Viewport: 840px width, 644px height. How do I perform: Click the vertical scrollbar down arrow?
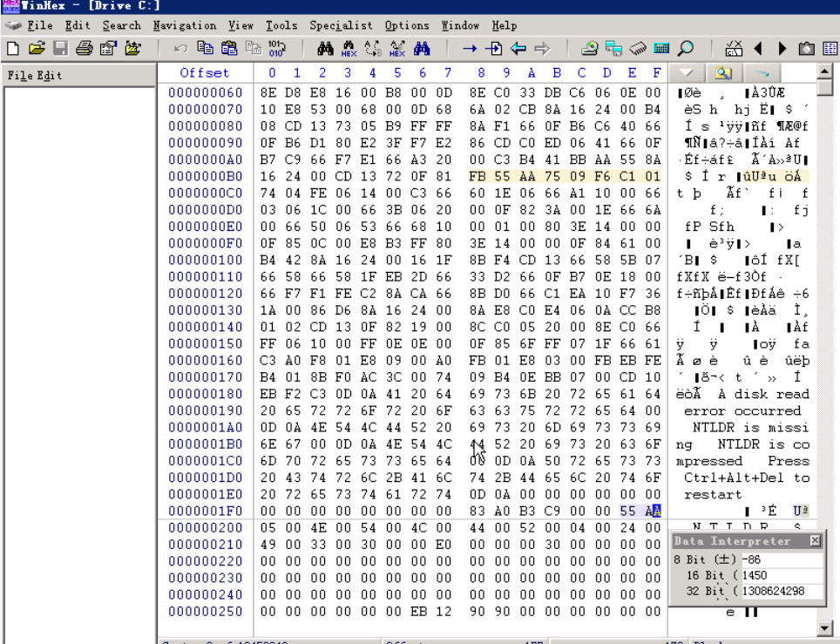[825, 627]
